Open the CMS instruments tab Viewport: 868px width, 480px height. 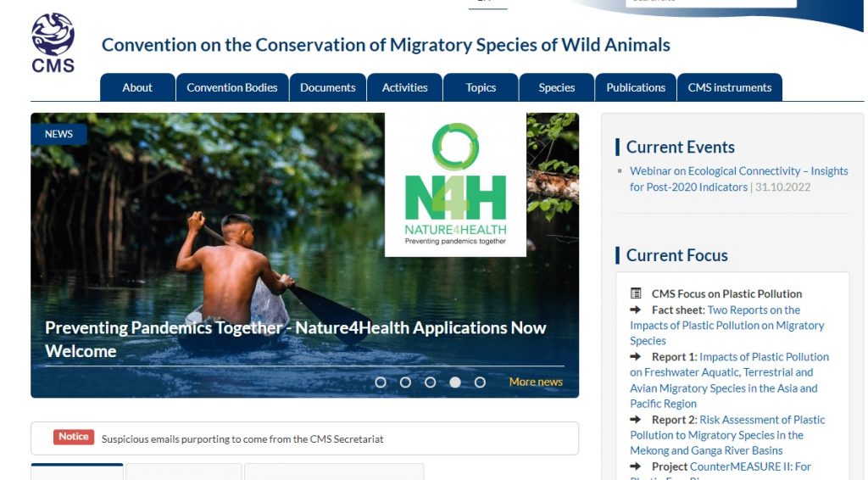(x=730, y=87)
